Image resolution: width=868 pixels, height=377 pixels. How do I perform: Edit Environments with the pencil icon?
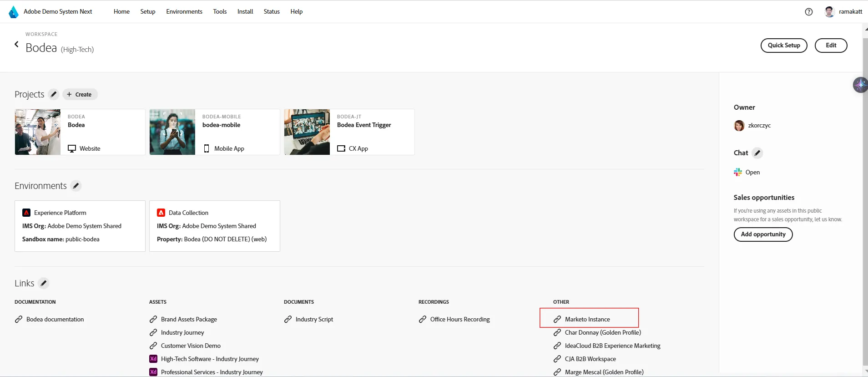click(x=76, y=186)
